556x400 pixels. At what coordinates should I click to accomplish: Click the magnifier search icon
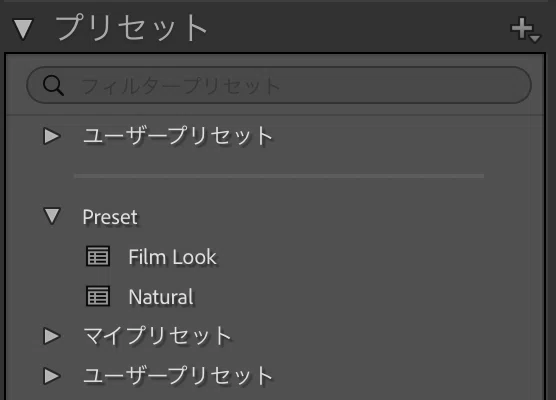53,85
